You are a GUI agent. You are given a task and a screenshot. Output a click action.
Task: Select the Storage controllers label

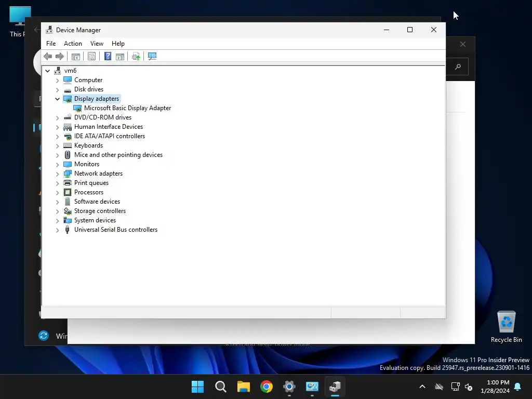[100, 211]
